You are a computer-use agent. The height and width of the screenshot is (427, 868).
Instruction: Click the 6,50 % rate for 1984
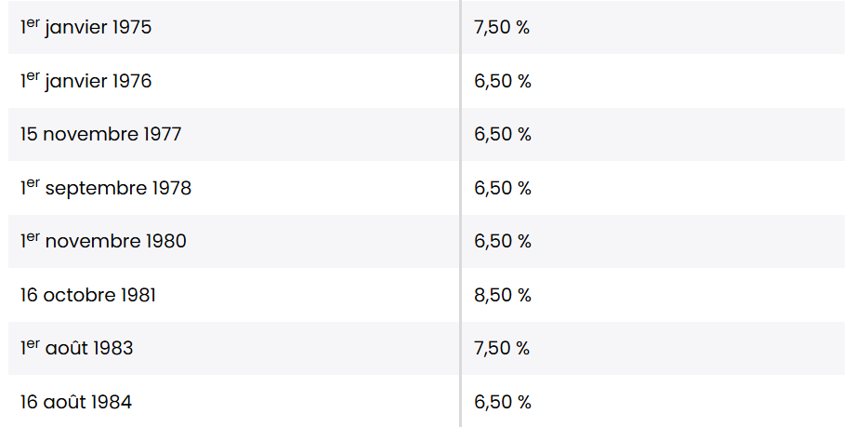click(502, 402)
